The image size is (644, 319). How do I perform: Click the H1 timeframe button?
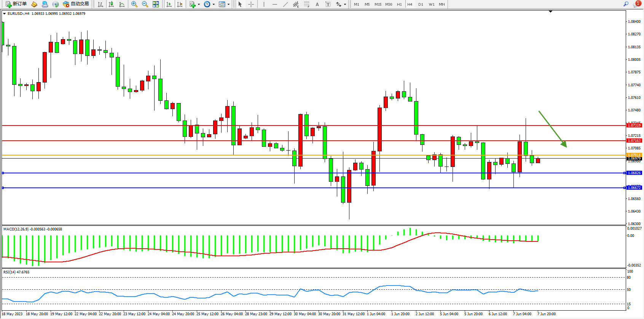399,4
